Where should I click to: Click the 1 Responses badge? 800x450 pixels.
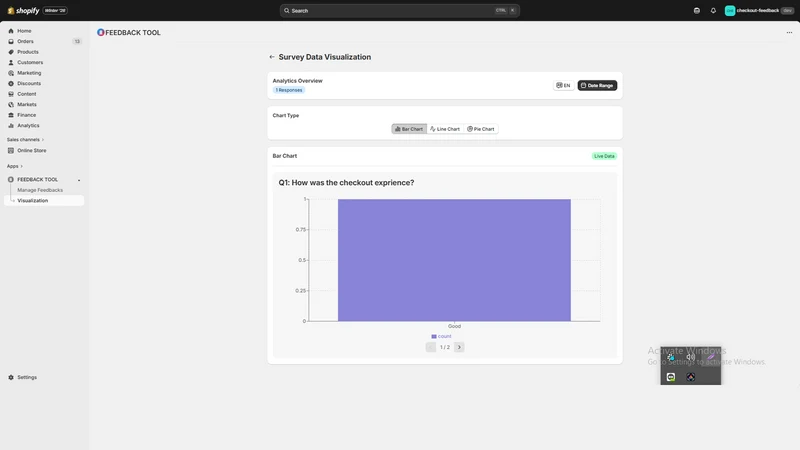[x=289, y=90]
